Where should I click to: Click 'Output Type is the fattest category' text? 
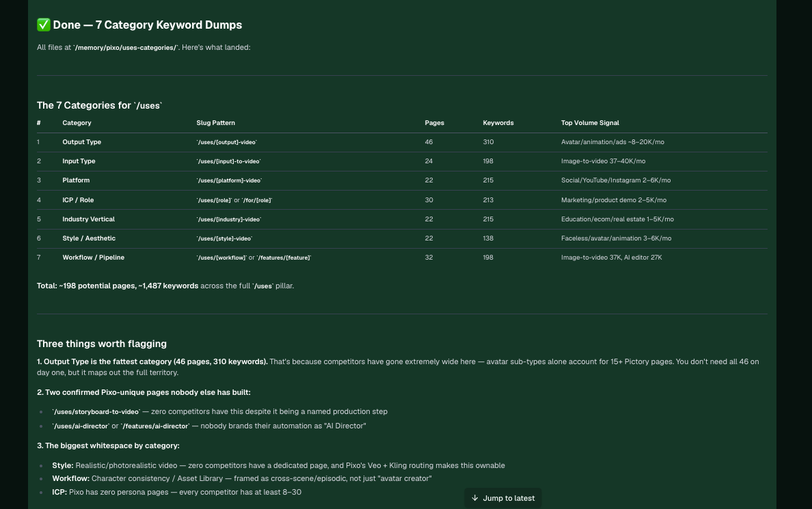pyautogui.click(x=152, y=362)
